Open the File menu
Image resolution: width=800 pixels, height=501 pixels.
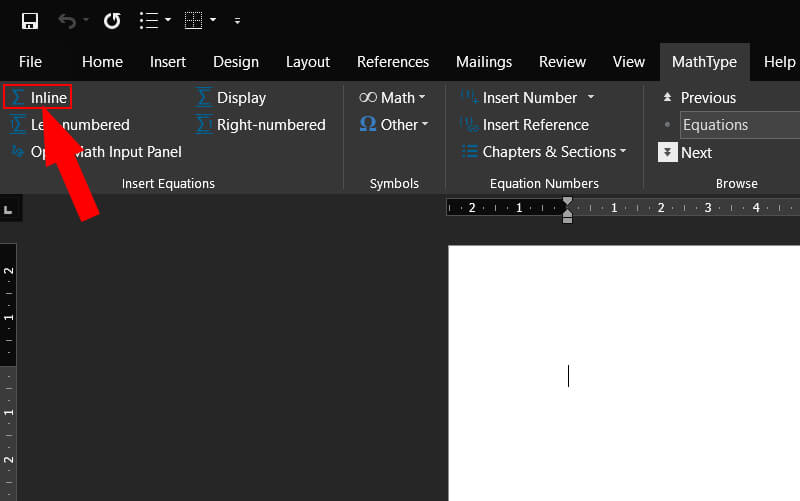(x=30, y=62)
